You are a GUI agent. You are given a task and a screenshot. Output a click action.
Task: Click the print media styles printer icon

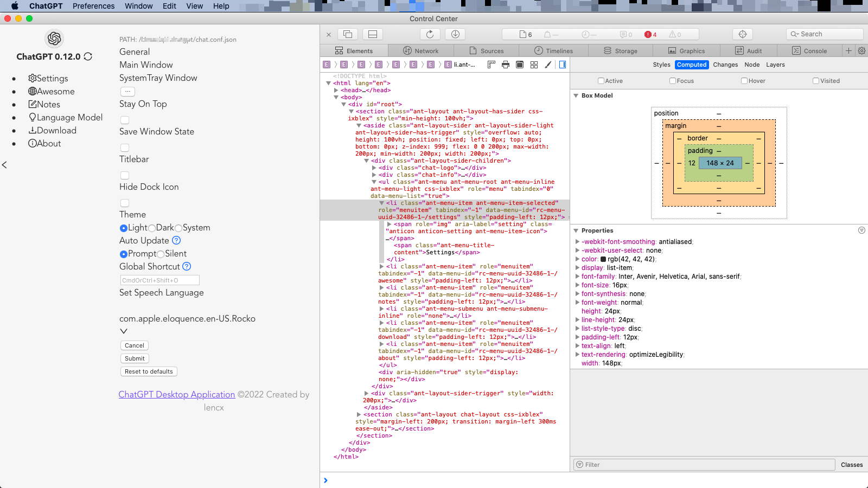point(506,65)
